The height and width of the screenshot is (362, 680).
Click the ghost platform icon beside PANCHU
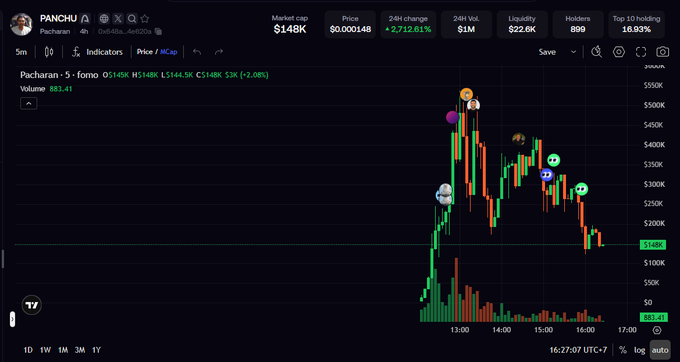point(85,19)
